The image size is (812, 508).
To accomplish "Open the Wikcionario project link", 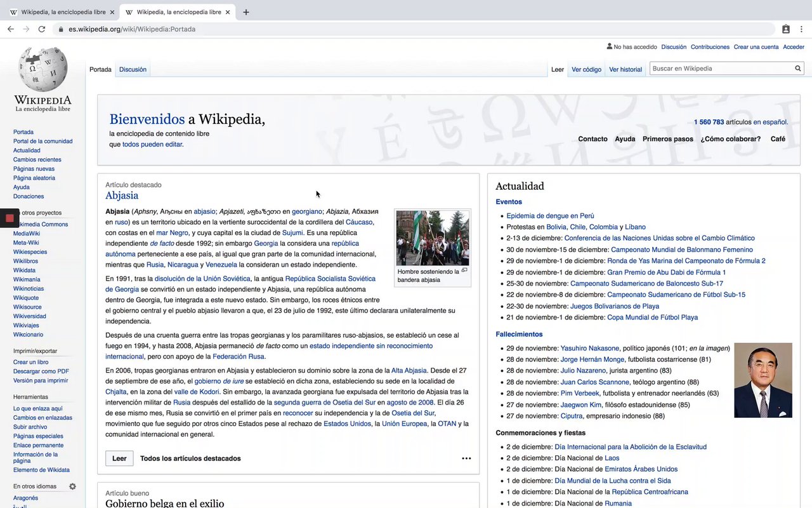I will pos(29,334).
